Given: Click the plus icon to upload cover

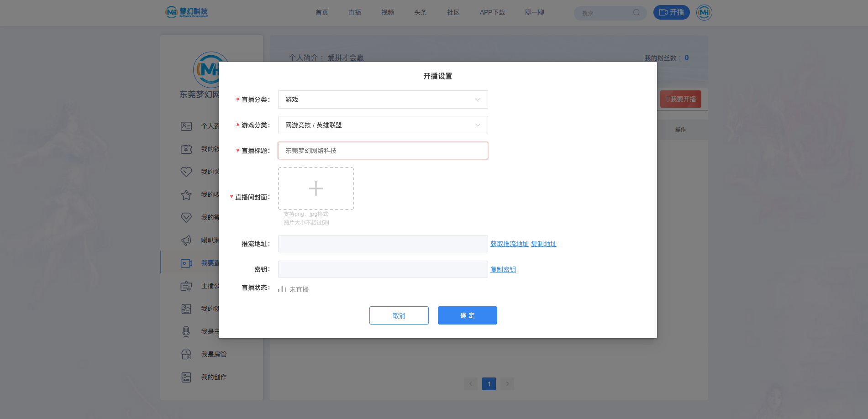Looking at the screenshot, I should (316, 189).
